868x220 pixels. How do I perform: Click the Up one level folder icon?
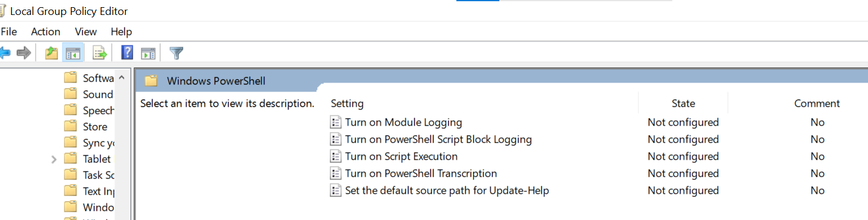(x=52, y=53)
